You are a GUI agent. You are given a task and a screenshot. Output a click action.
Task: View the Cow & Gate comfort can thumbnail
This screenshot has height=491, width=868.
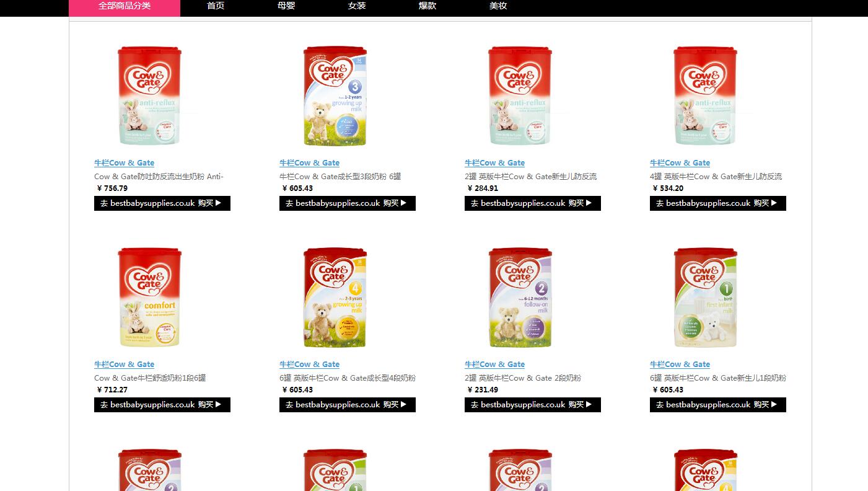[x=149, y=298]
